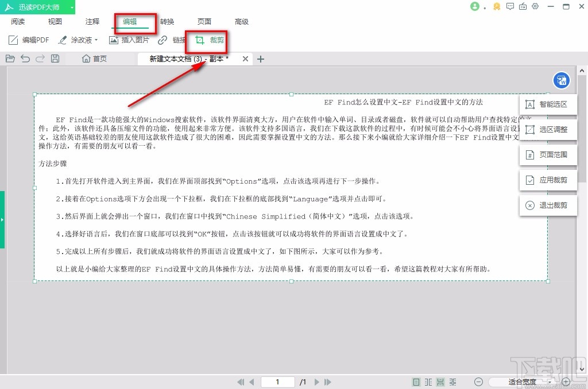Click the blue convert-to-Word floating icon

tap(562, 80)
